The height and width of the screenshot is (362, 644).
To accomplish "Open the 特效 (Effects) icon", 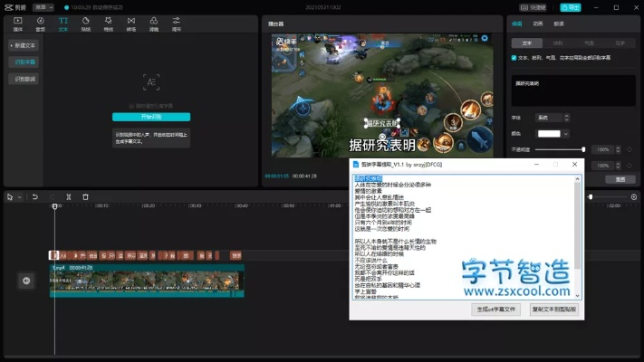I will [109, 23].
